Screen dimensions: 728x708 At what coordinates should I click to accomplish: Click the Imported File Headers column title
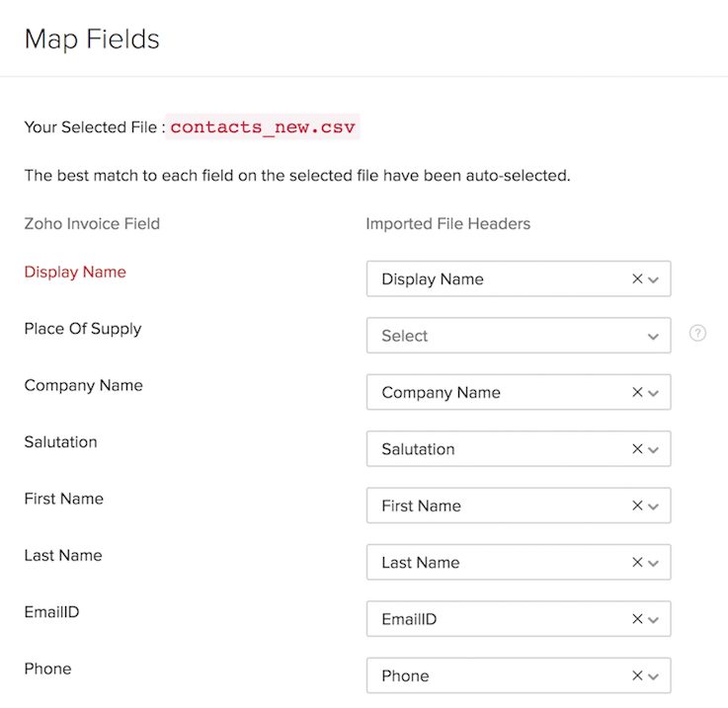(447, 223)
